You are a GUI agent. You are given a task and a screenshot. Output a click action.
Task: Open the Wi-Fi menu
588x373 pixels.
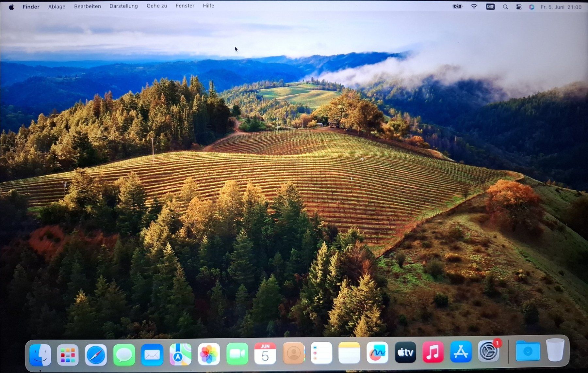(x=474, y=7)
